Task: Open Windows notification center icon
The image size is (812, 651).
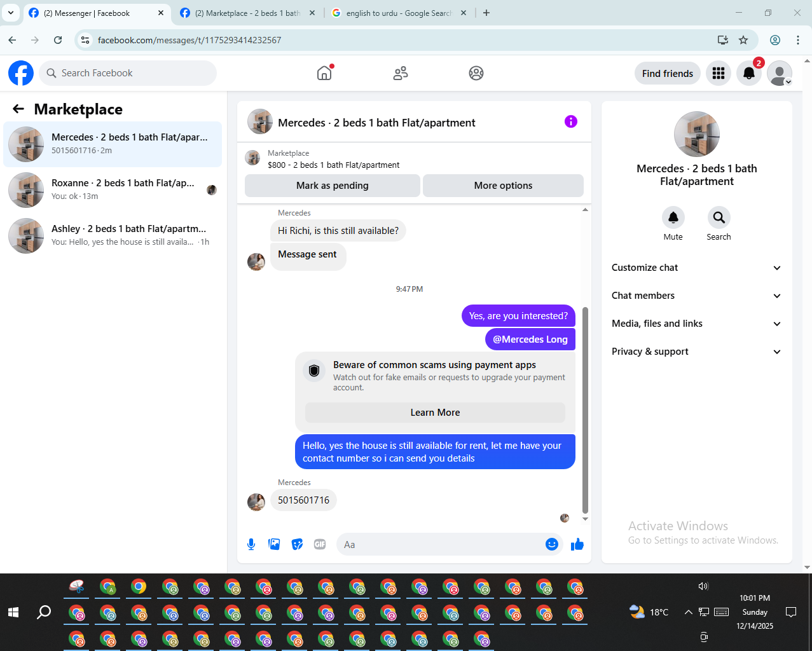Action: click(791, 612)
